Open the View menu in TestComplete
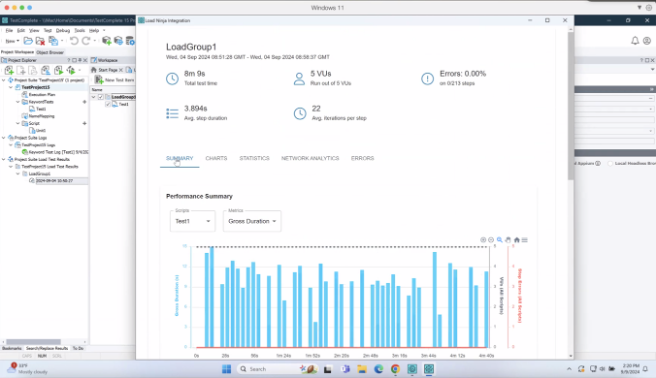Image resolution: width=656 pixels, height=378 pixels. click(34, 31)
